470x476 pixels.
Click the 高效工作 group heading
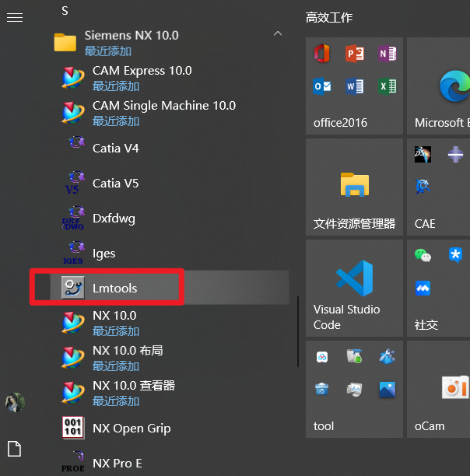point(329,17)
